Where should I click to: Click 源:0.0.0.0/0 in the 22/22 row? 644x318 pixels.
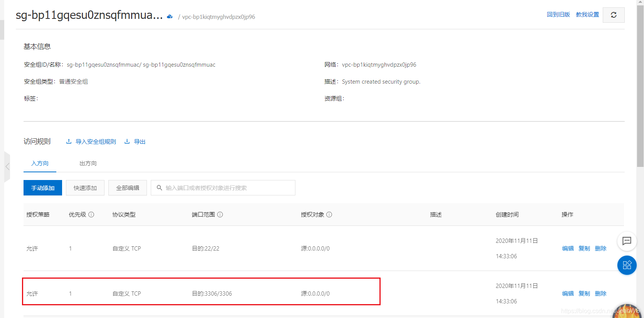(315, 249)
